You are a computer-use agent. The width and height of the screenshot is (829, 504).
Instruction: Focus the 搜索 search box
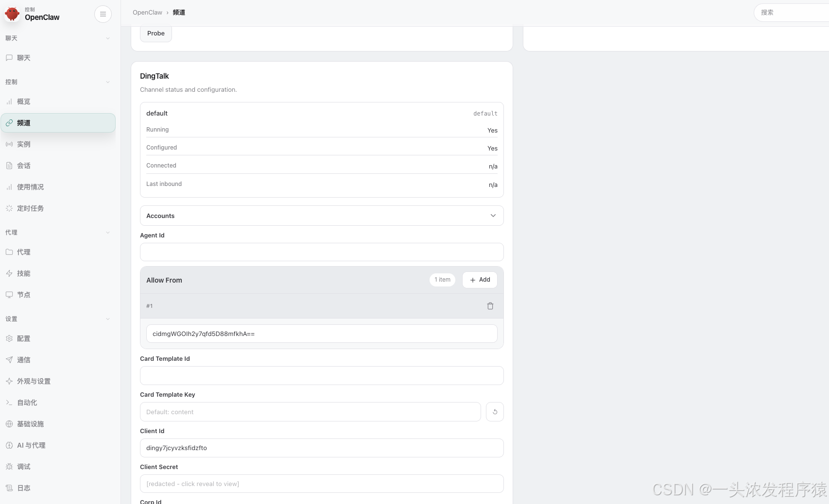click(792, 13)
